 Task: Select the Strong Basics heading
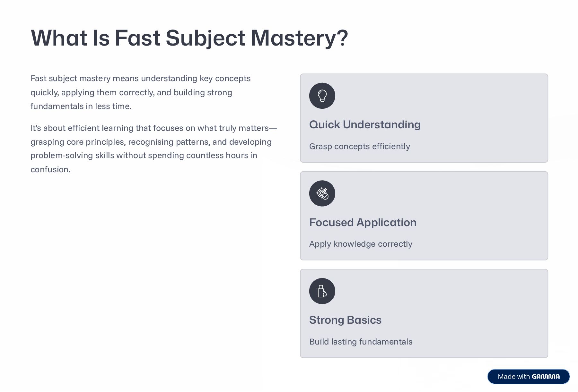(345, 320)
